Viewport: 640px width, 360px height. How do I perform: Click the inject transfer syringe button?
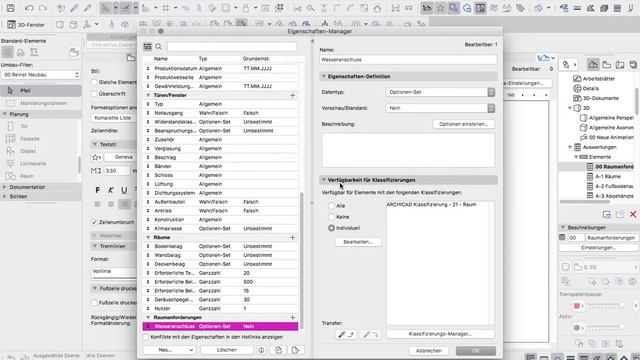pos(370,334)
